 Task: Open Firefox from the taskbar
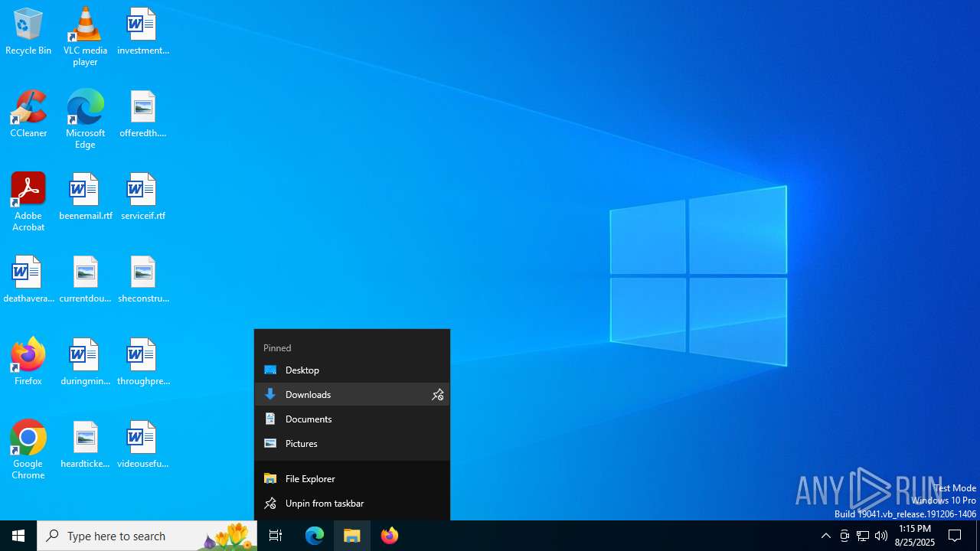(x=390, y=536)
